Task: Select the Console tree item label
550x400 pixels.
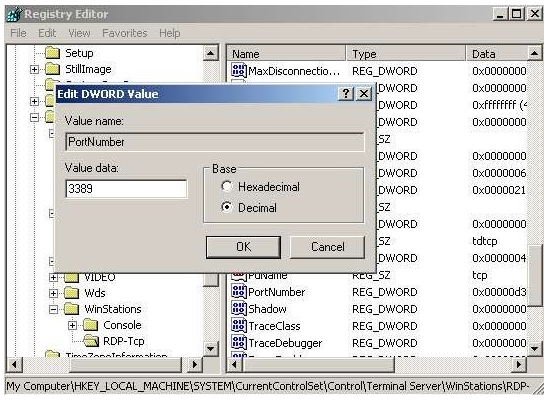Action: tap(122, 325)
